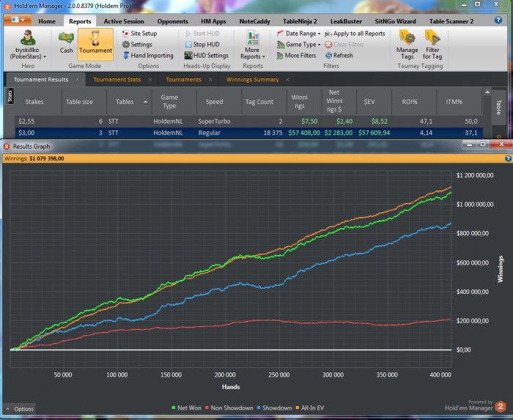The height and width of the screenshot is (420, 513).
Task: Expand Options in Results Graph
Action: [x=21, y=409]
